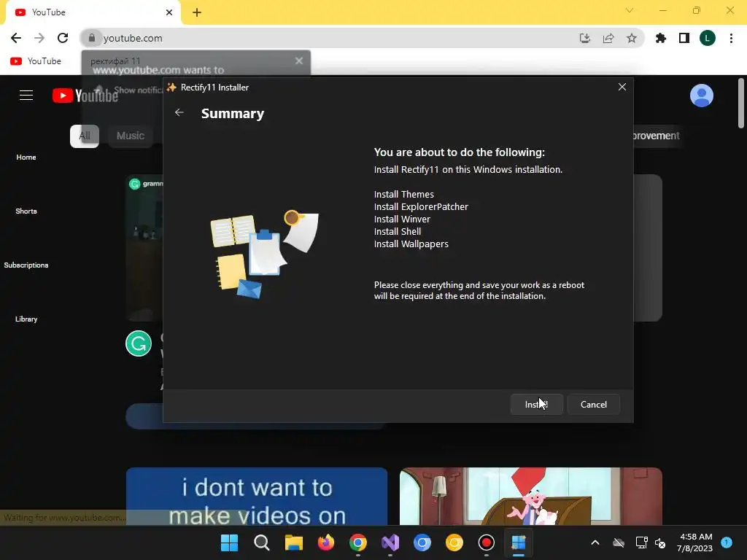View site info via the lock icon
Image resolution: width=747 pixels, height=560 pixels.
click(x=92, y=38)
